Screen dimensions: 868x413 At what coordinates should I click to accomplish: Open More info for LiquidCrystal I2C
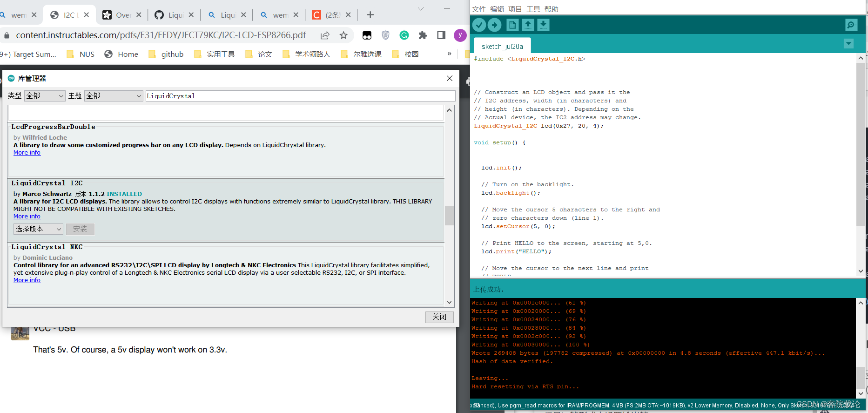tap(27, 217)
